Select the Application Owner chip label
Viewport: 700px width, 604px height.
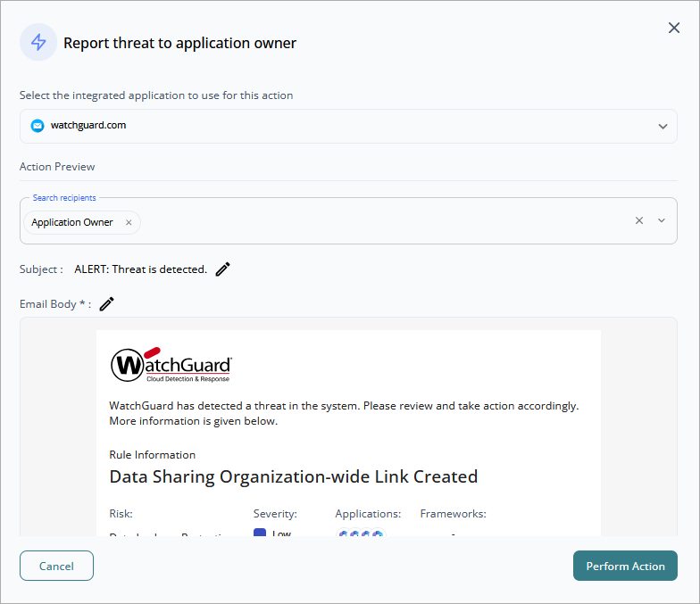pyautogui.click(x=72, y=222)
